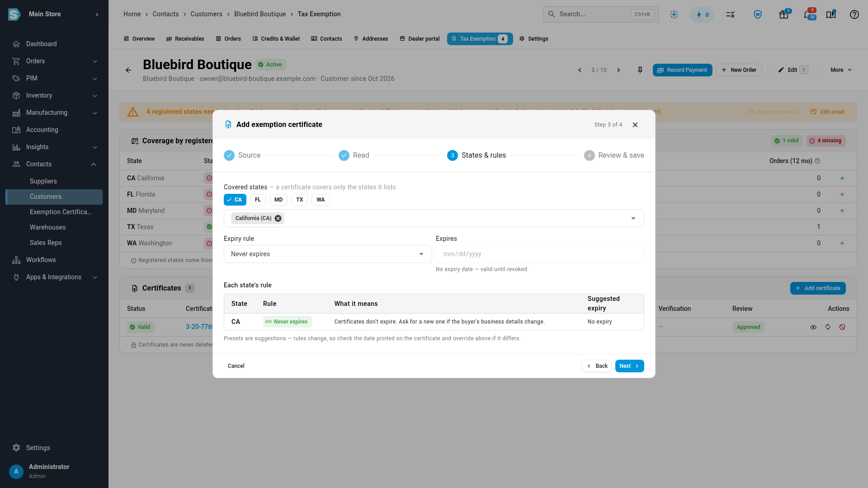Click the Expires date field

540,254
